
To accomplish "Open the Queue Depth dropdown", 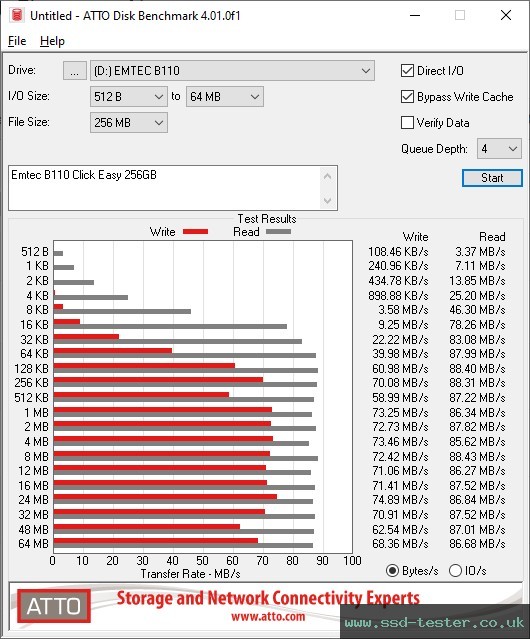I will [499, 149].
